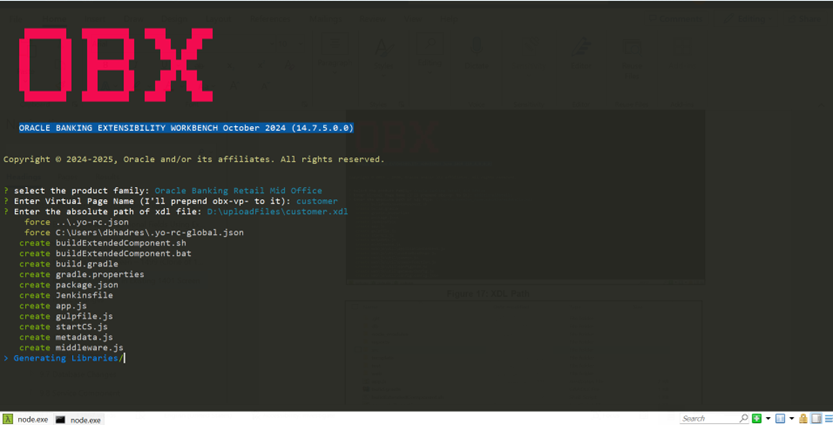Click 'gradle.properties' file name

click(x=100, y=274)
